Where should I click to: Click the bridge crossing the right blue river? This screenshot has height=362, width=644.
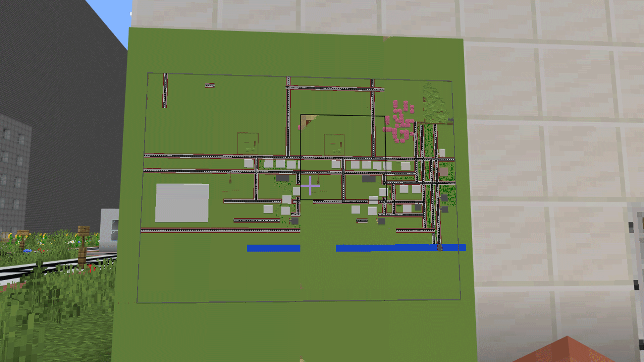439,248
